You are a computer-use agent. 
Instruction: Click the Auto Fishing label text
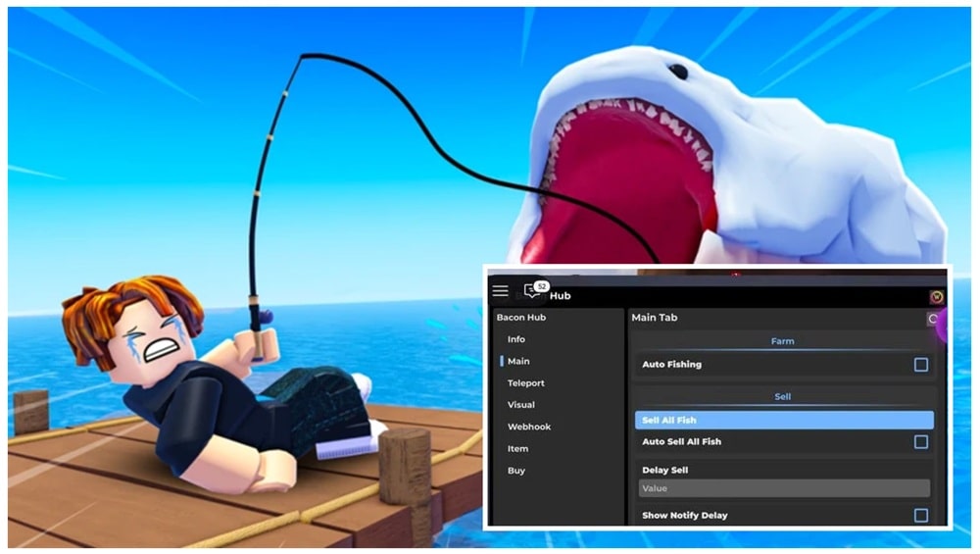click(x=672, y=364)
